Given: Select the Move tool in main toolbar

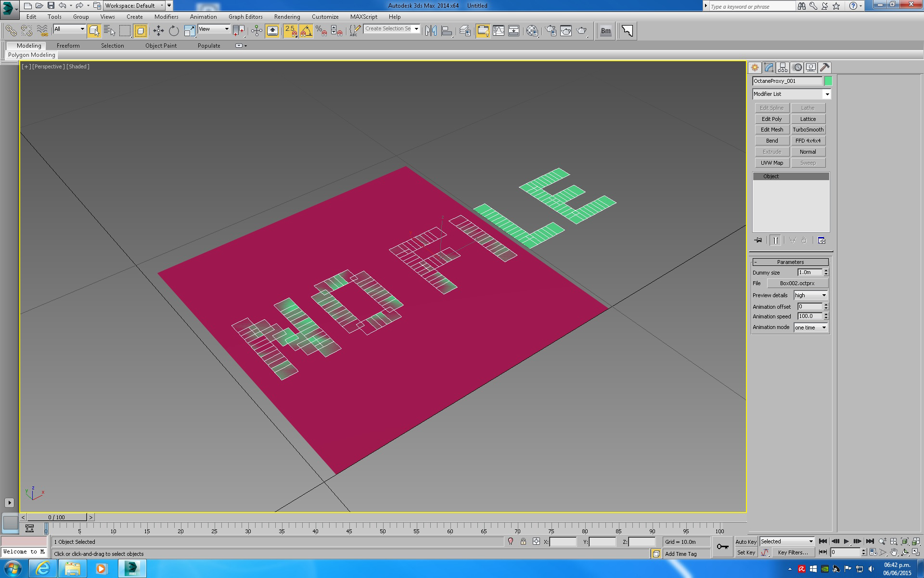Looking at the screenshot, I should point(158,31).
